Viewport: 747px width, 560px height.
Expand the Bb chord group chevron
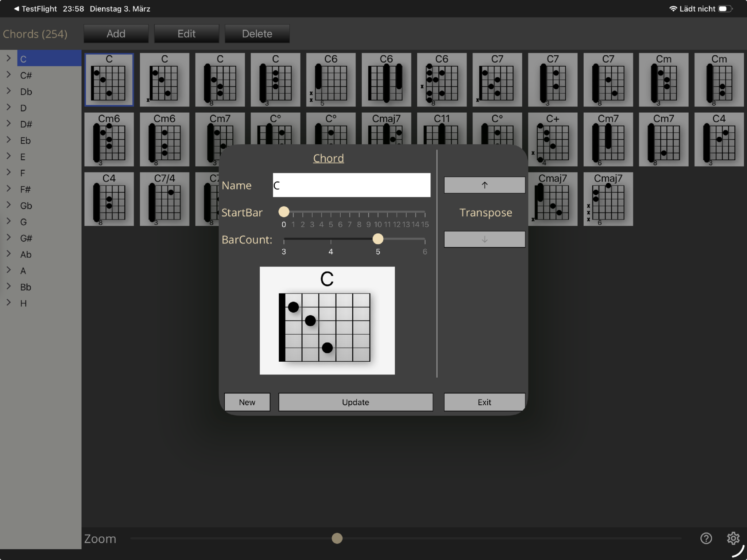tap(8, 287)
